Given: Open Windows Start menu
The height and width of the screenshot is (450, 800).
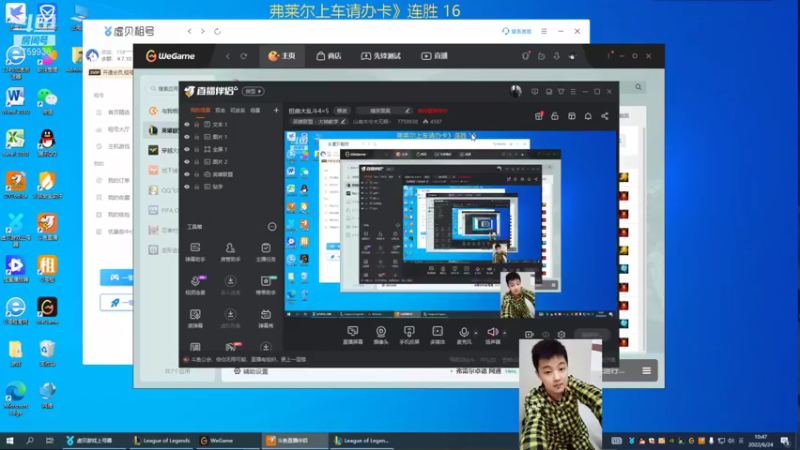Looking at the screenshot, I should click(x=10, y=440).
